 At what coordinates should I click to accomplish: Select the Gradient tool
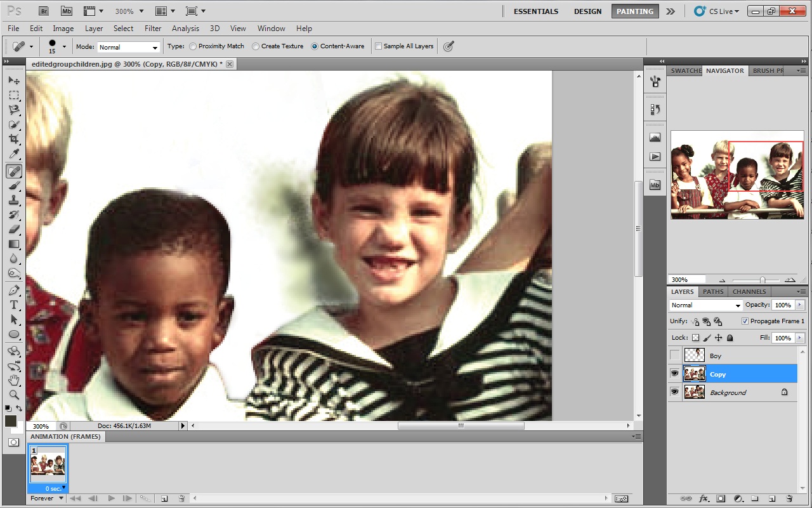[x=14, y=244]
